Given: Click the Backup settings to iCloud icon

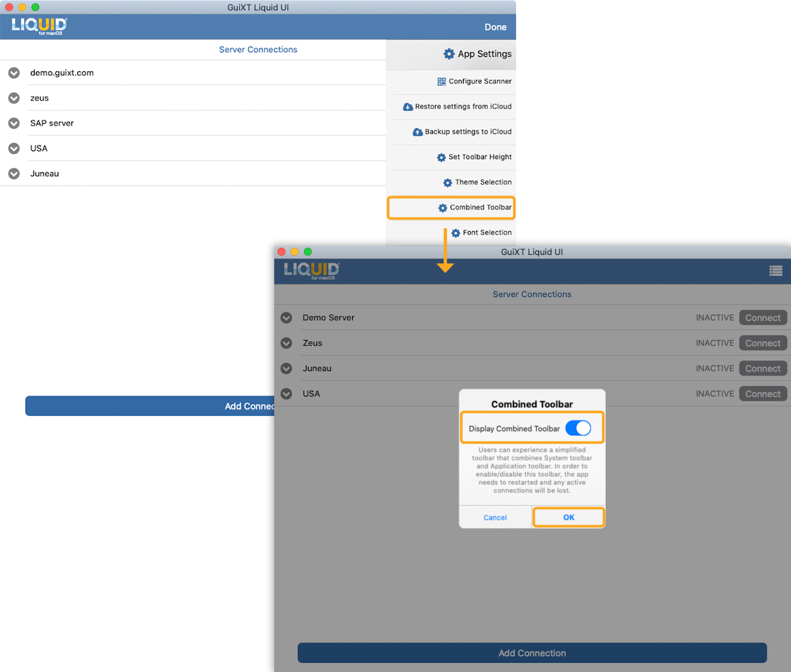Looking at the screenshot, I should pos(418,132).
